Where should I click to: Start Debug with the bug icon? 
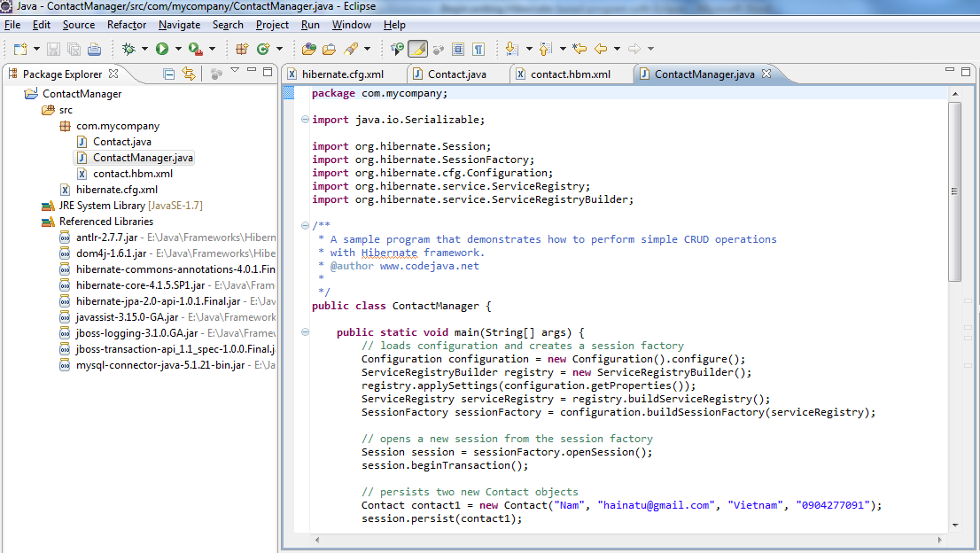click(x=128, y=49)
